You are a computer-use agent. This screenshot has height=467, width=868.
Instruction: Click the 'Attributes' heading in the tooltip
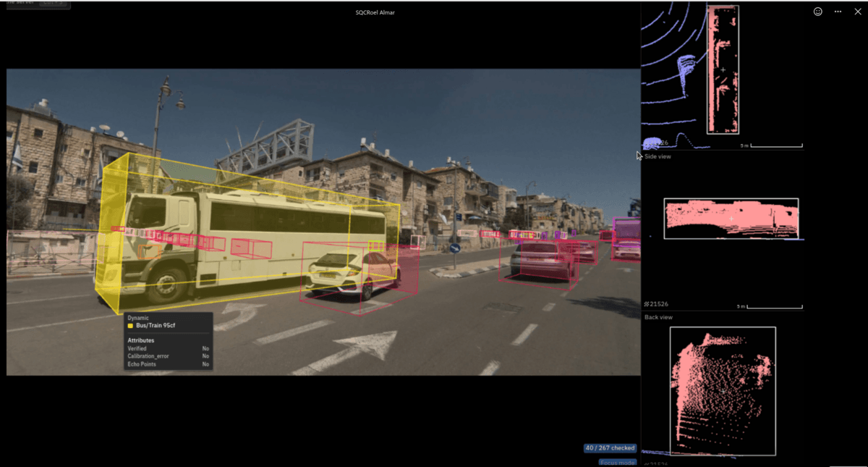click(141, 340)
